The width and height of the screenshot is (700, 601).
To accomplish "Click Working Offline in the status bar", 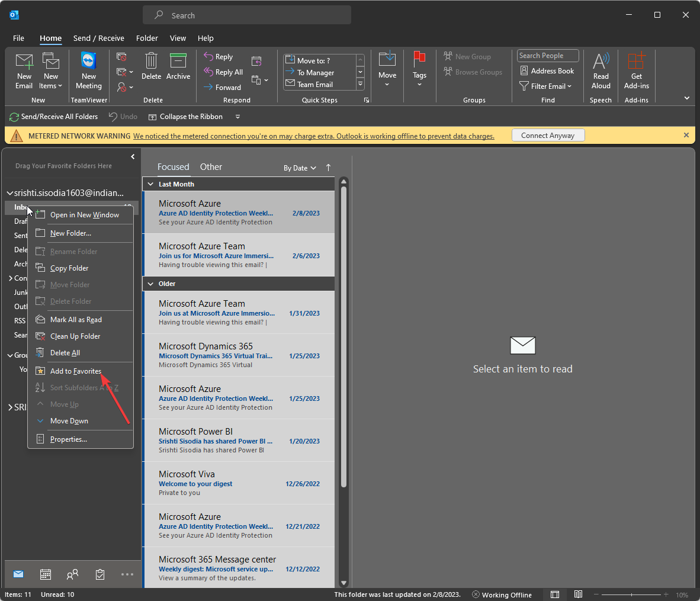I will 502,594.
